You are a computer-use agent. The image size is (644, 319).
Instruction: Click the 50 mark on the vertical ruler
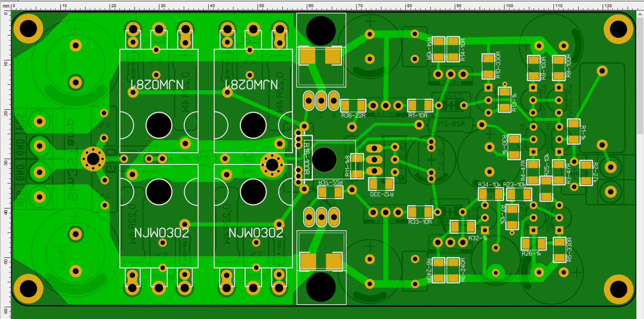tap(5, 261)
